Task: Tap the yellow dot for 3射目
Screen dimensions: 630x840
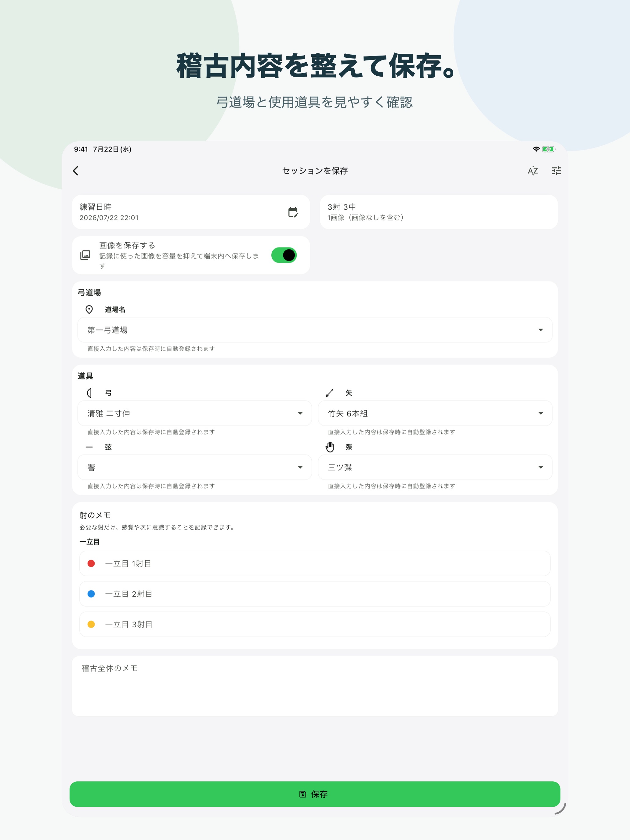Action: tap(91, 624)
